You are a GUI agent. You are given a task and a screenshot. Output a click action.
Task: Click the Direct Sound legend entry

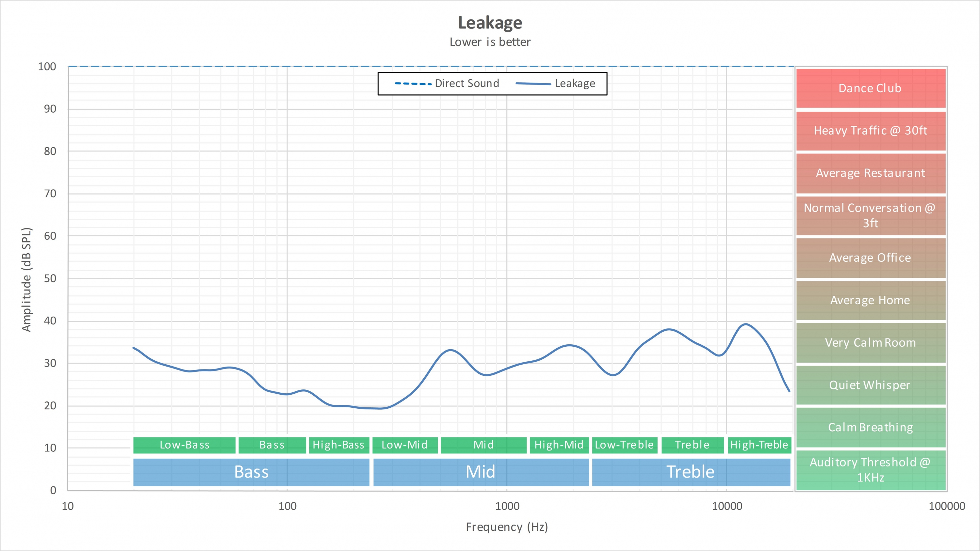coord(466,83)
